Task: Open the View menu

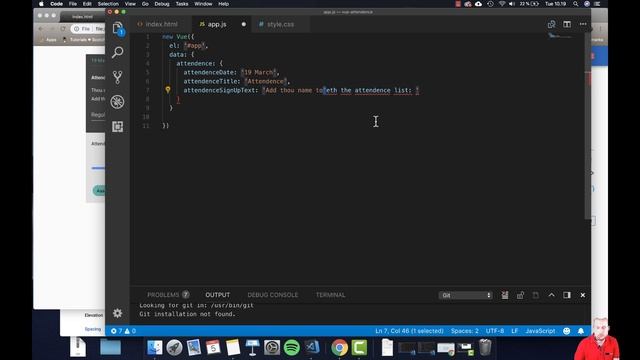Action: (x=130, y=4)
